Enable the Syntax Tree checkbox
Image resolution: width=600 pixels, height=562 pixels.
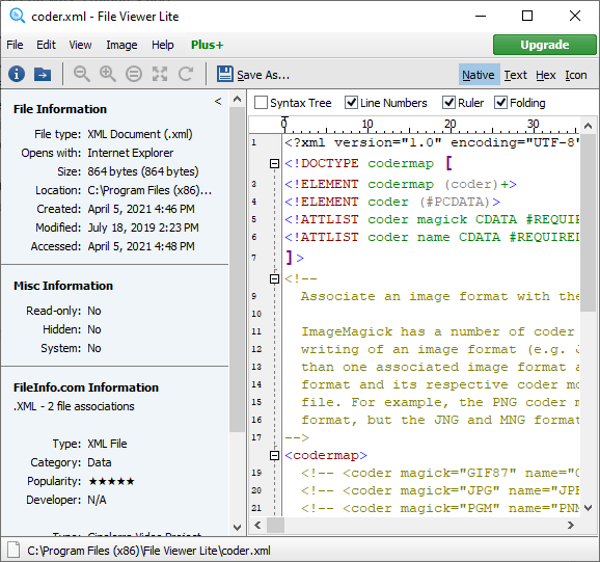tap(261, 103)
